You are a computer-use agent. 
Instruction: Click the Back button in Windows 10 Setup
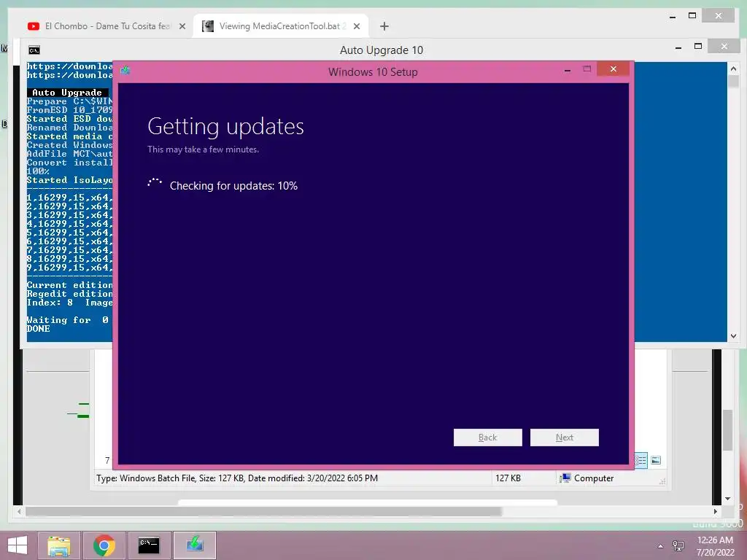coord(487,437)
